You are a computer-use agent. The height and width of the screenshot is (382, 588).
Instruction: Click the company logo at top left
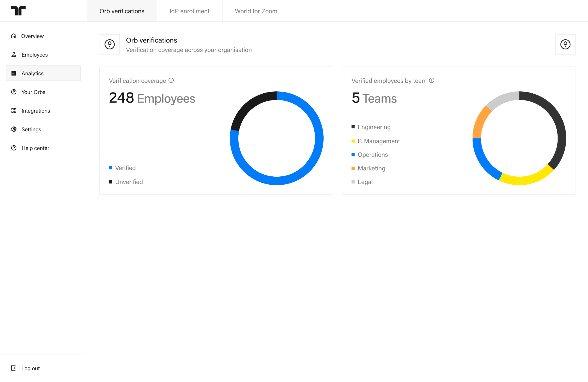18,11
